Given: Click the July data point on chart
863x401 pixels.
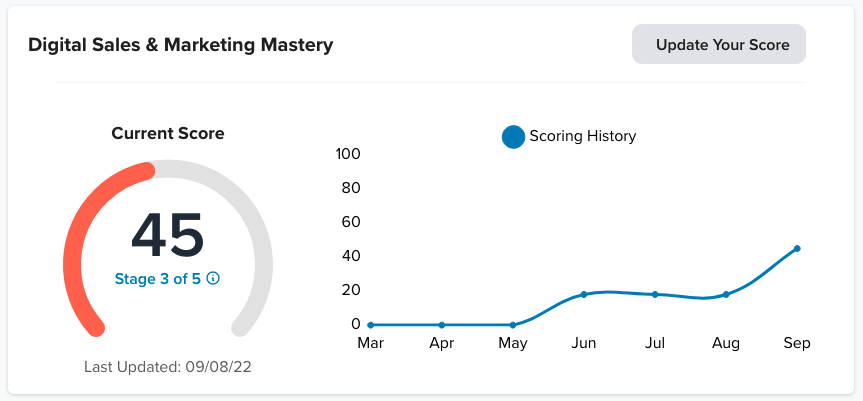Looking at the screenshot, I should point(655,294).
